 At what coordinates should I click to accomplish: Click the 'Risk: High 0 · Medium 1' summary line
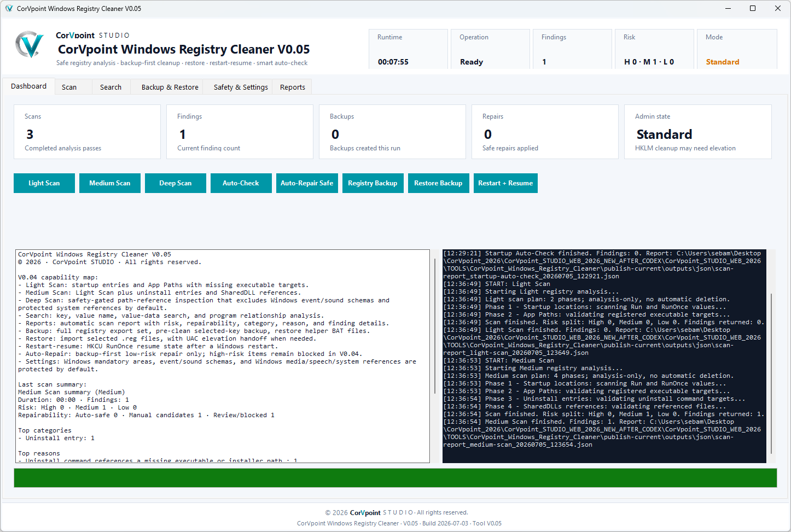tap(78, 407)
